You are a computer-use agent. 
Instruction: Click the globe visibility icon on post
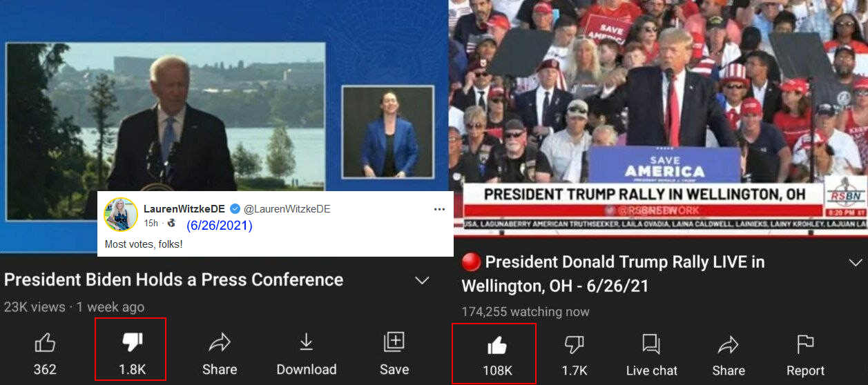point(171,224)
